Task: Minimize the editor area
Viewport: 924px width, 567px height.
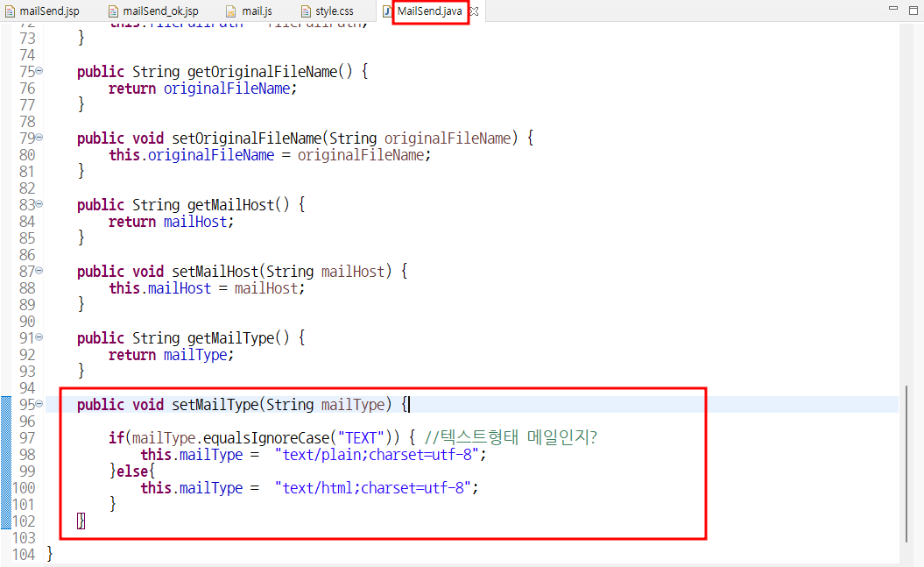Action: (x=893, y=8)
